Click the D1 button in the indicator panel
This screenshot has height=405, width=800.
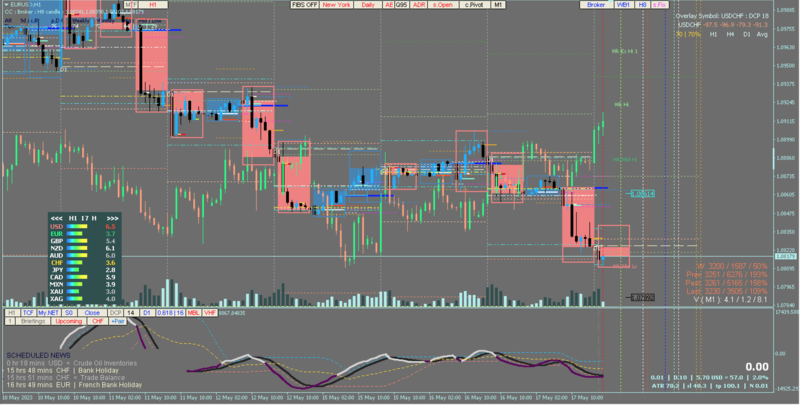(x=147, y=313)
